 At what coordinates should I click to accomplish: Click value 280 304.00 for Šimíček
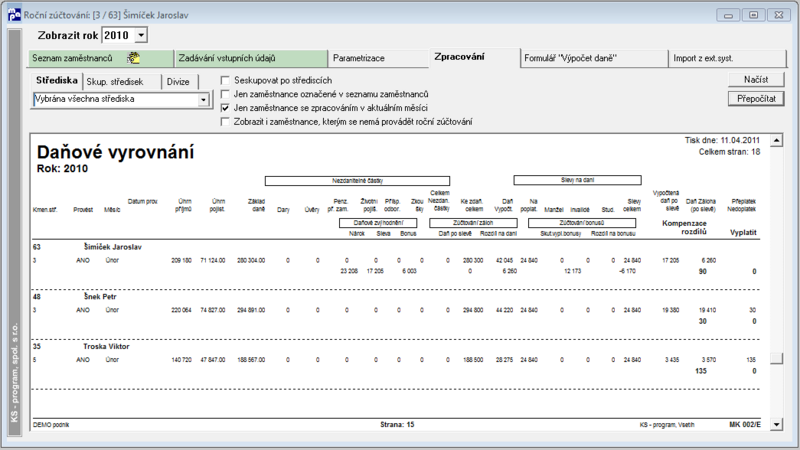251,260
